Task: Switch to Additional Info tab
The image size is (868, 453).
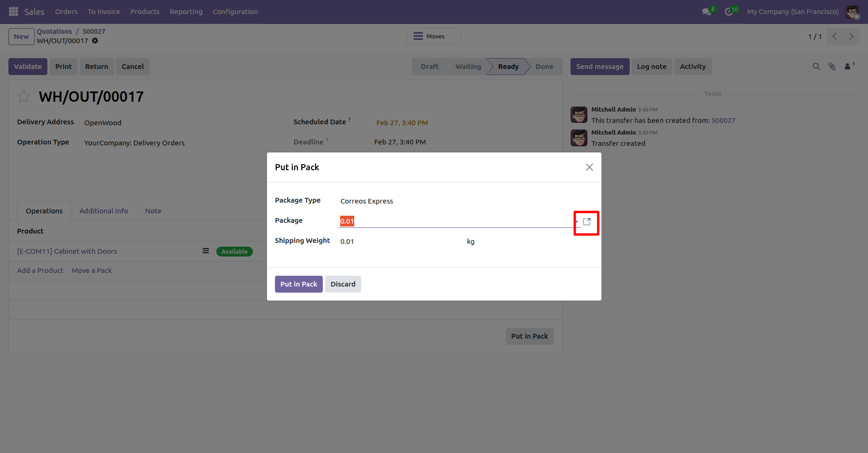Action: [x=104, y=211]
